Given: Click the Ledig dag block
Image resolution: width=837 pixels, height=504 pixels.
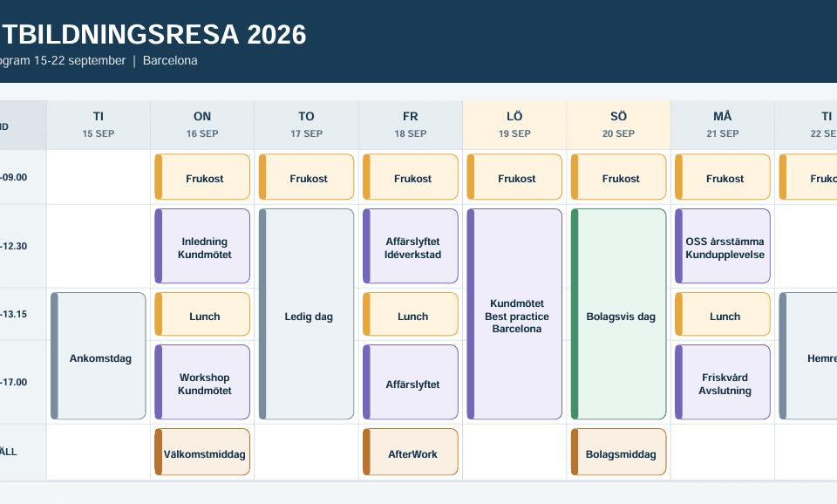Looking at the screenshot, I should [306, 314].
